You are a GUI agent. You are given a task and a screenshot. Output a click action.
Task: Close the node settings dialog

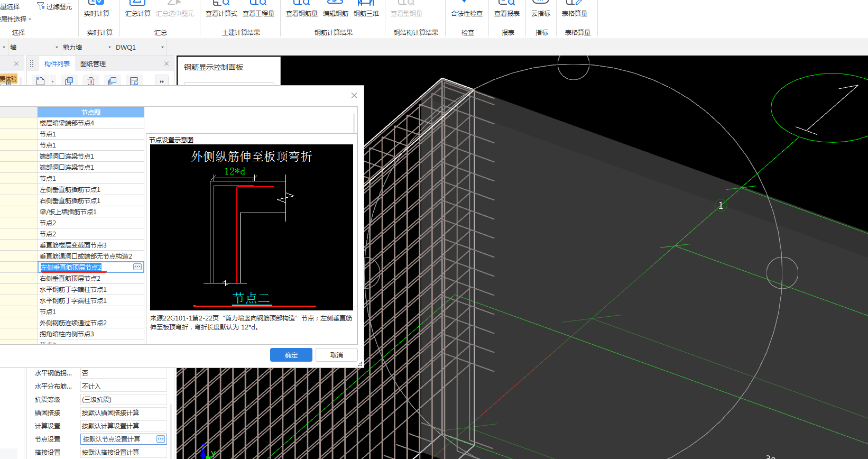tap(354, 96)
